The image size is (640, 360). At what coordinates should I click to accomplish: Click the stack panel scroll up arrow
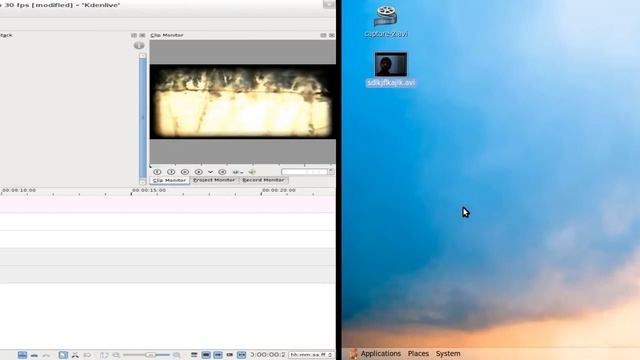click(142, 56)
